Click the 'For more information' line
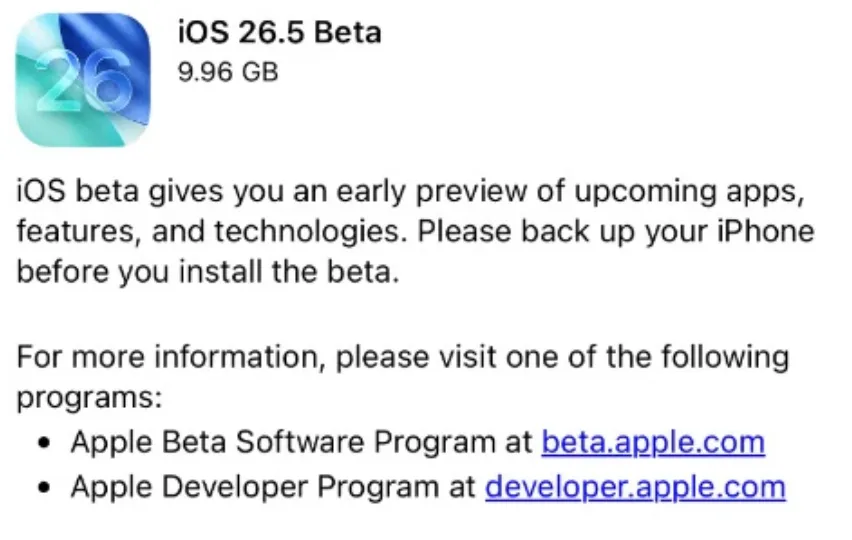This screenshot has height=540, width=852. tap(400, 355)
